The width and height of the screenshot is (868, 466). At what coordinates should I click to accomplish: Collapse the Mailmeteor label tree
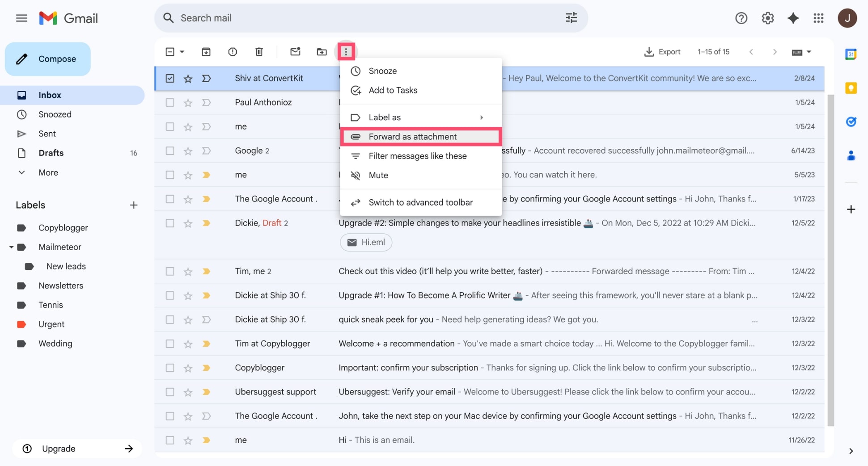(11, 247)
